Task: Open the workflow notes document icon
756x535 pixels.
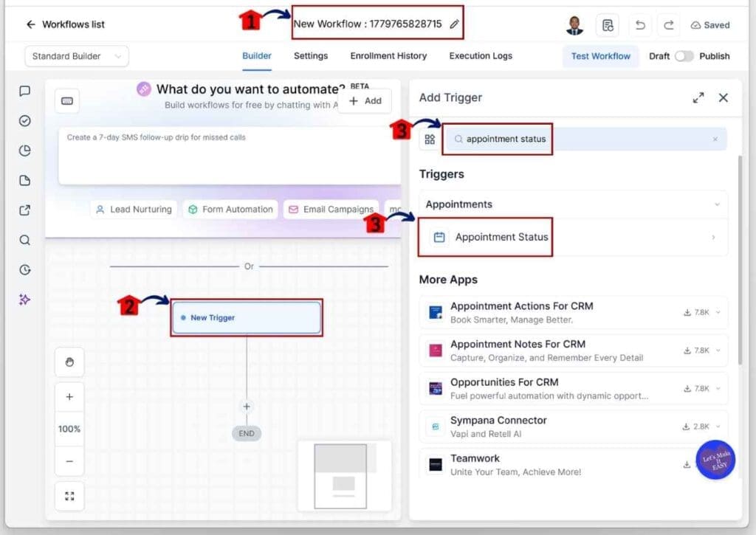Action: [608, 25]
